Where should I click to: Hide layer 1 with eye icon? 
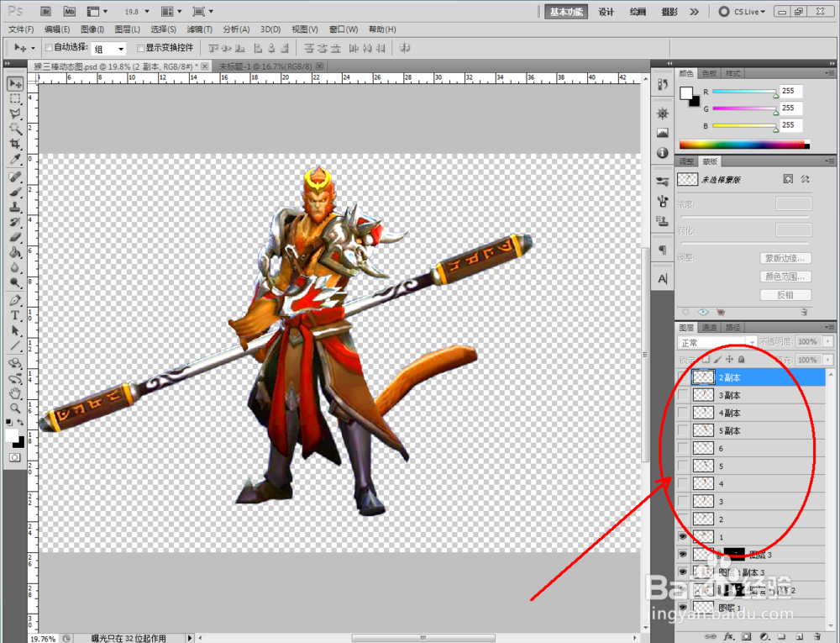coord(683,536)
